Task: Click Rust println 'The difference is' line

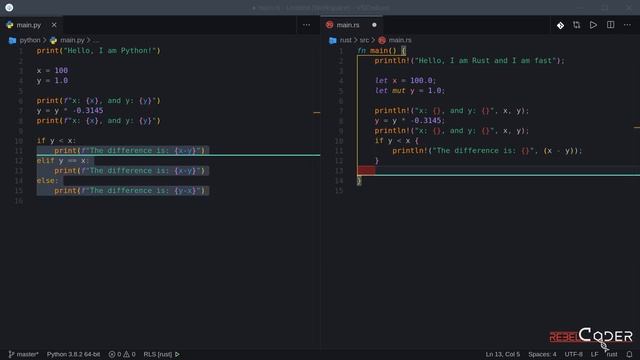Action: 487,151
